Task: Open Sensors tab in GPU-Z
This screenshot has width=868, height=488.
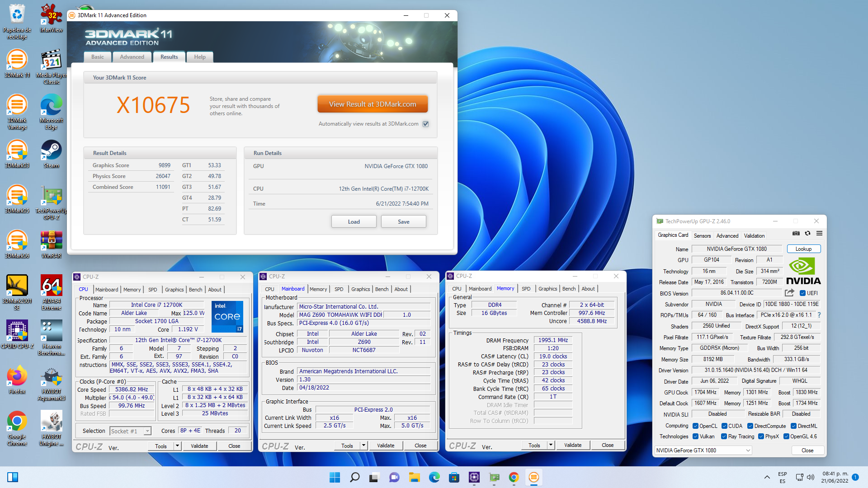Action: 702,236
